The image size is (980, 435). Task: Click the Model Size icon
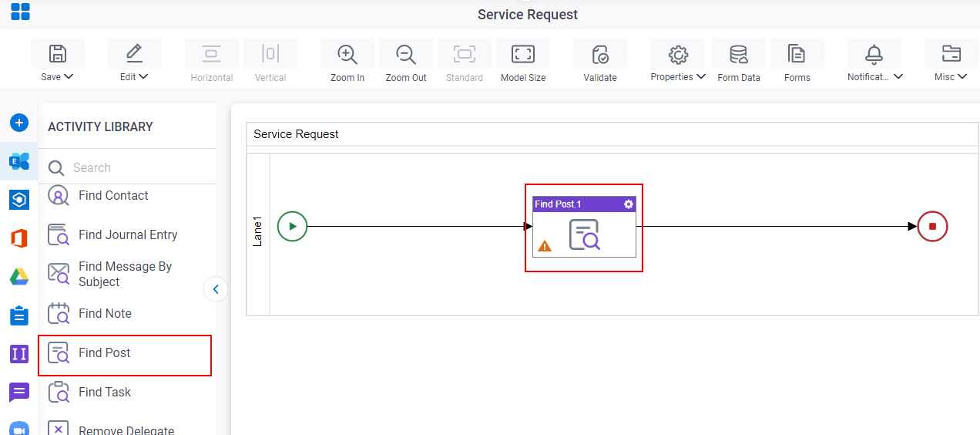tap(523, 54)
